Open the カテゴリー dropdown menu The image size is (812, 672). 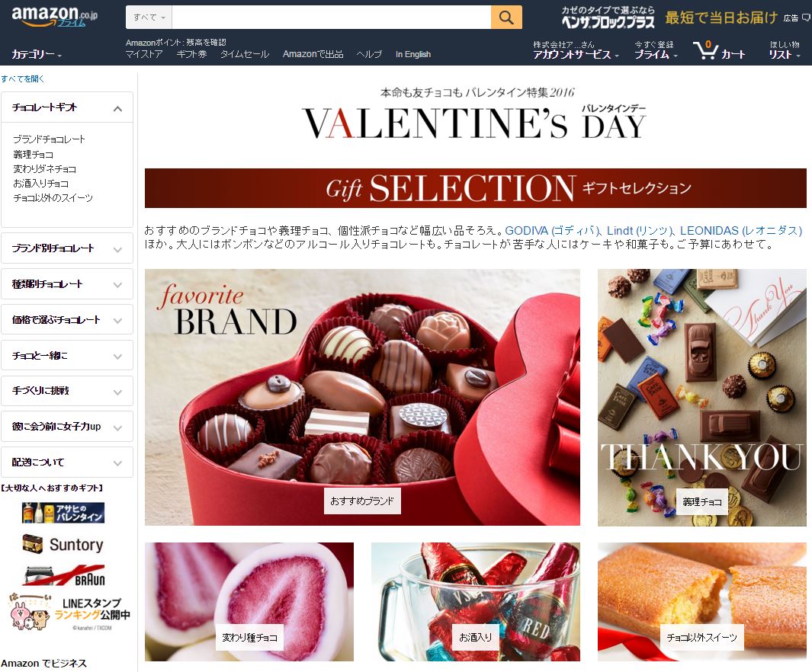37,54
